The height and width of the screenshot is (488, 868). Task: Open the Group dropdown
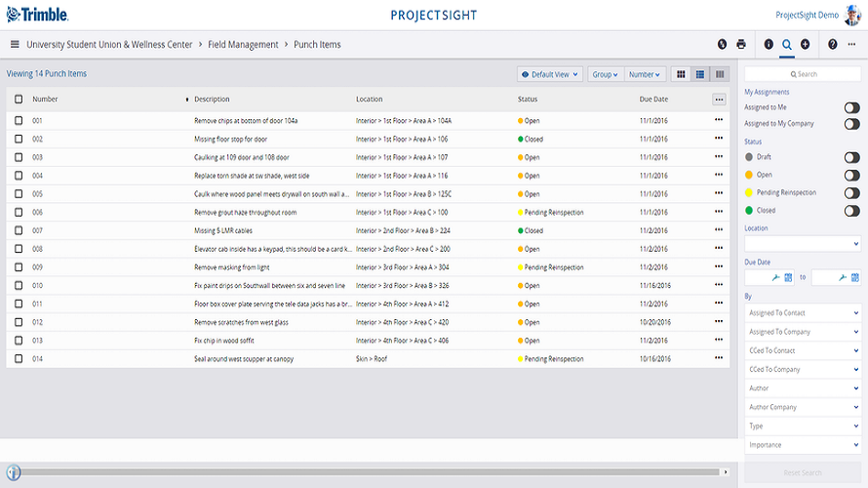point(605,74)
